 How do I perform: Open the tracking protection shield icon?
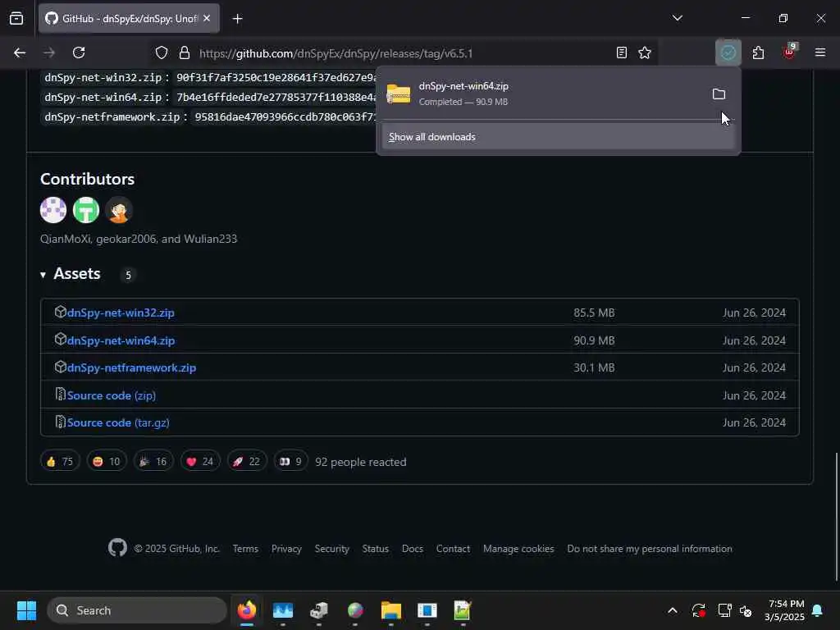[162, 52]
